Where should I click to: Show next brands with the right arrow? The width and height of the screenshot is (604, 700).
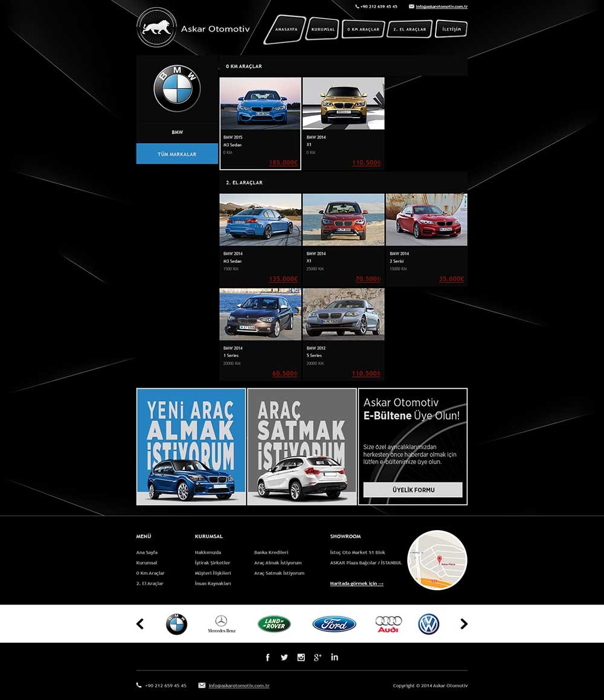click(x=464, y=624)
